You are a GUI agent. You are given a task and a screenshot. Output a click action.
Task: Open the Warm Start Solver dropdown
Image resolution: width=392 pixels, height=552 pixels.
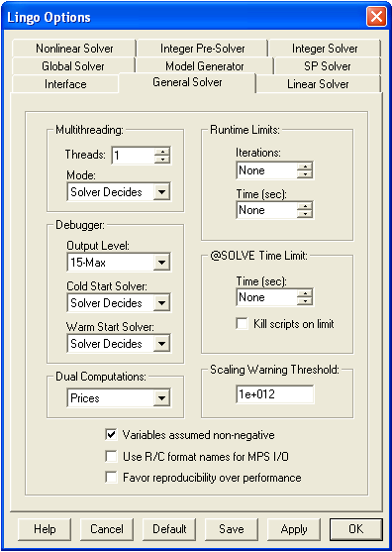[x=161, y=344]
